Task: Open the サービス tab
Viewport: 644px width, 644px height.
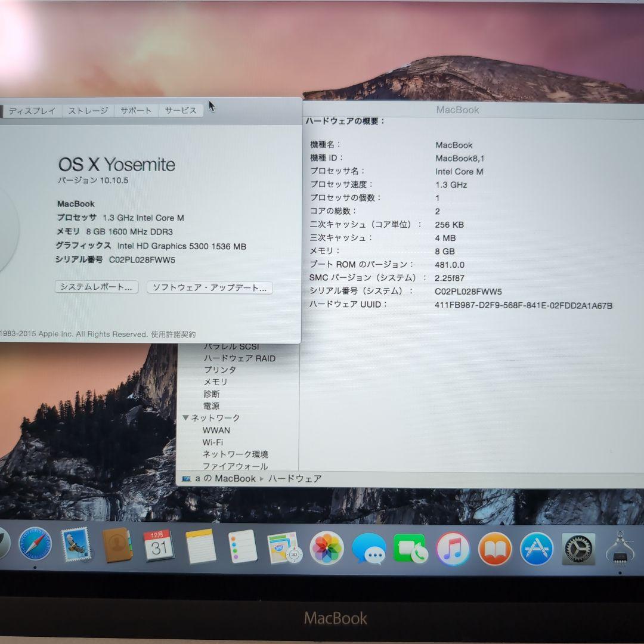Action: click(x=181, y=110)
